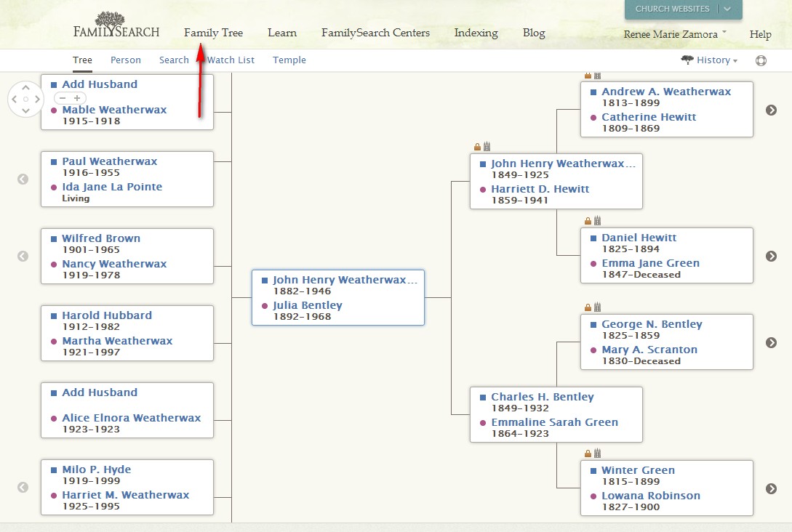
Task: Open Julia Bentley's person link
Action: point(308,305)
